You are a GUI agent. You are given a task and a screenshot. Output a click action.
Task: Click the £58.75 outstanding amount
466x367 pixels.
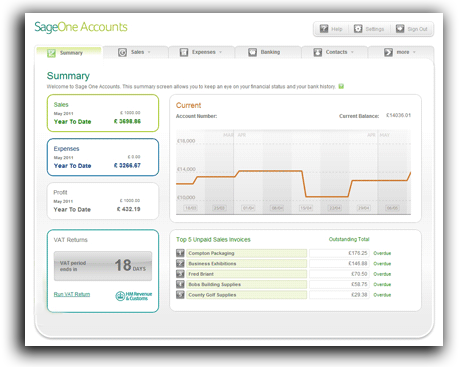point(359,284)
